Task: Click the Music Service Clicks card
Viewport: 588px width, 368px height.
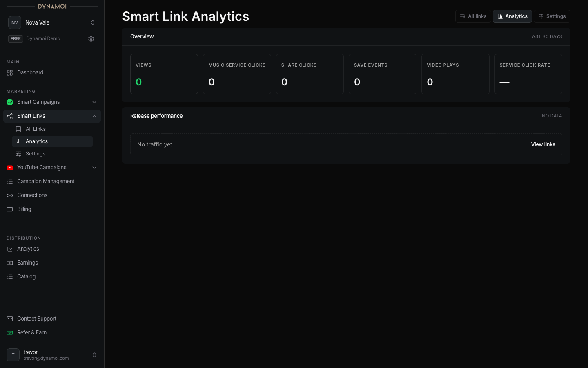Action: pos(237,74)
